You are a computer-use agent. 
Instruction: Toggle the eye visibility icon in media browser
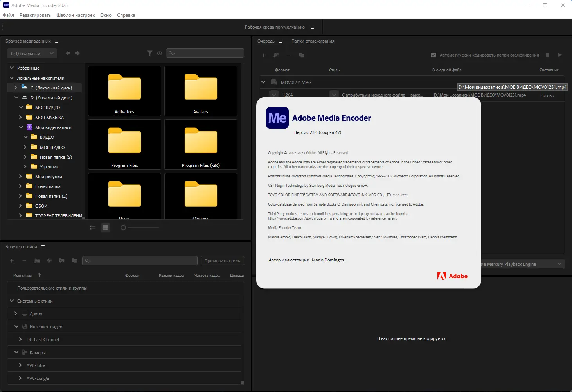tap(160, 53)
